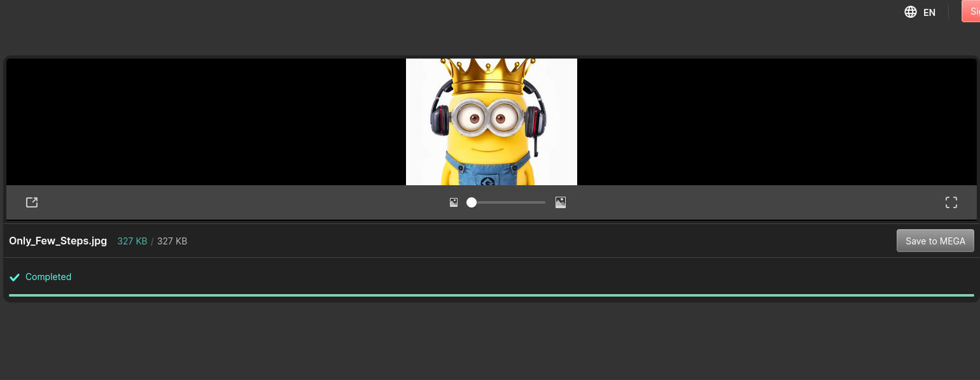Click the red sign-up button at the top

coord(970,11)
